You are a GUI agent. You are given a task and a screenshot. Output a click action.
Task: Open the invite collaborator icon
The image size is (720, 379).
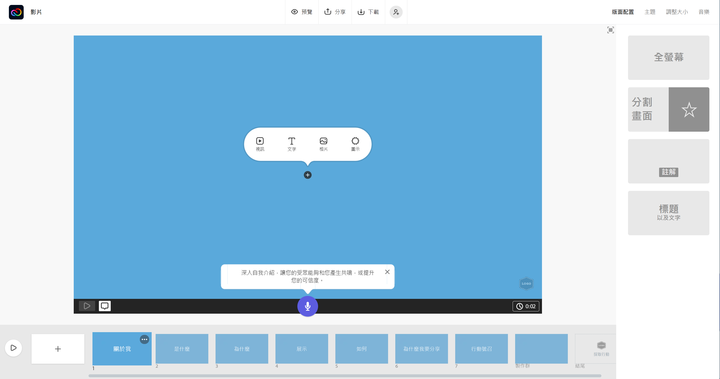pos(396,12)
